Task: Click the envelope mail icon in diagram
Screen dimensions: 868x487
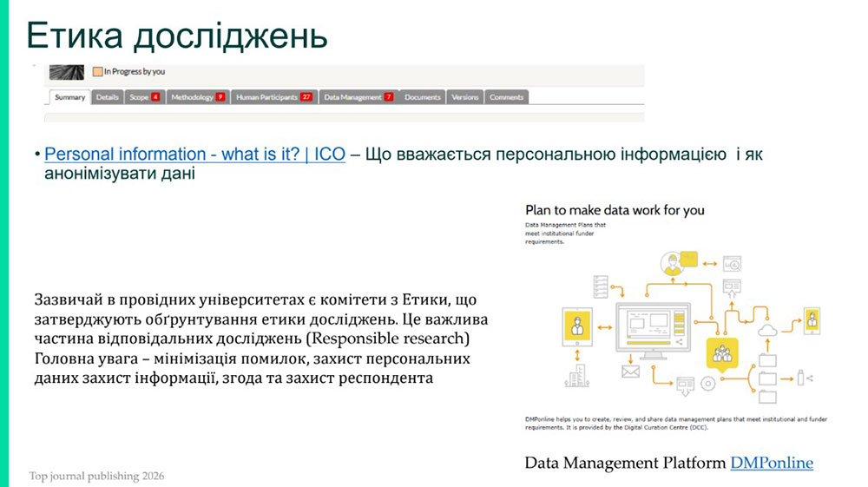Action: 630,372
